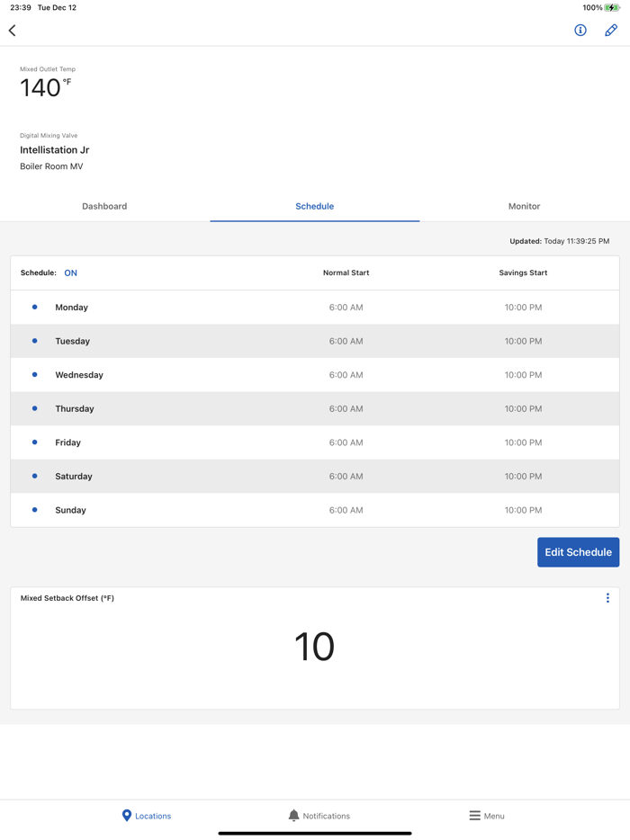The width and height of the screenshot is (630, 840).
Task: Click Friday's 6:00 AM normal start
Action: click(x=346, y=442)
